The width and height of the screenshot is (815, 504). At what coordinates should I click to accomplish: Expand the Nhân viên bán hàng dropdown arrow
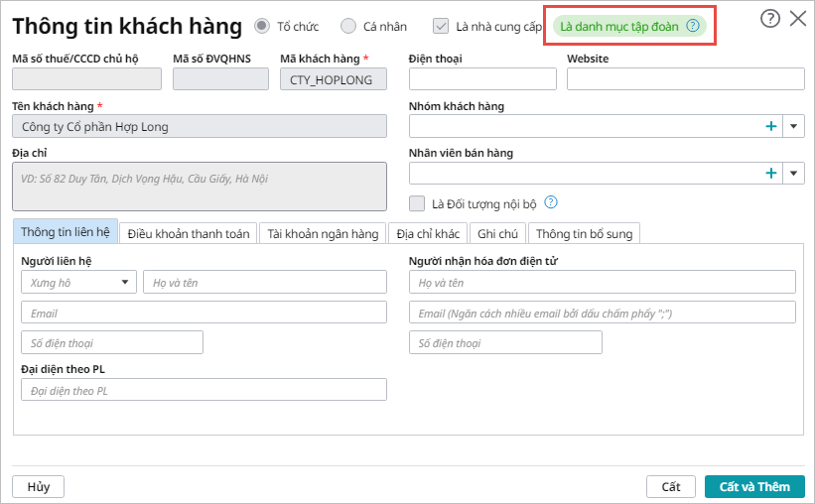coord(794,173)
